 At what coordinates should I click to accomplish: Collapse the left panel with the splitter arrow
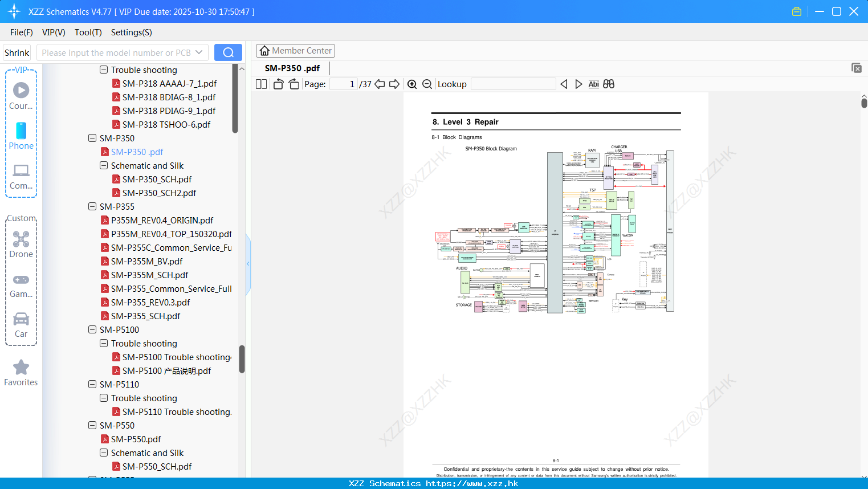[x=248, y=263]
